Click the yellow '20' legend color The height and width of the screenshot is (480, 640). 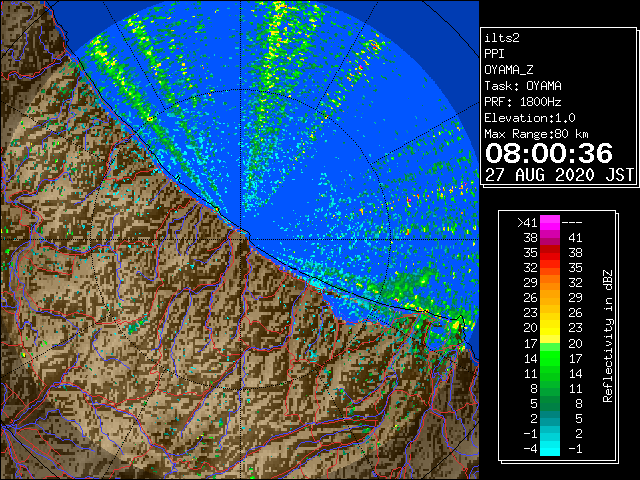[x=550, y=328]
